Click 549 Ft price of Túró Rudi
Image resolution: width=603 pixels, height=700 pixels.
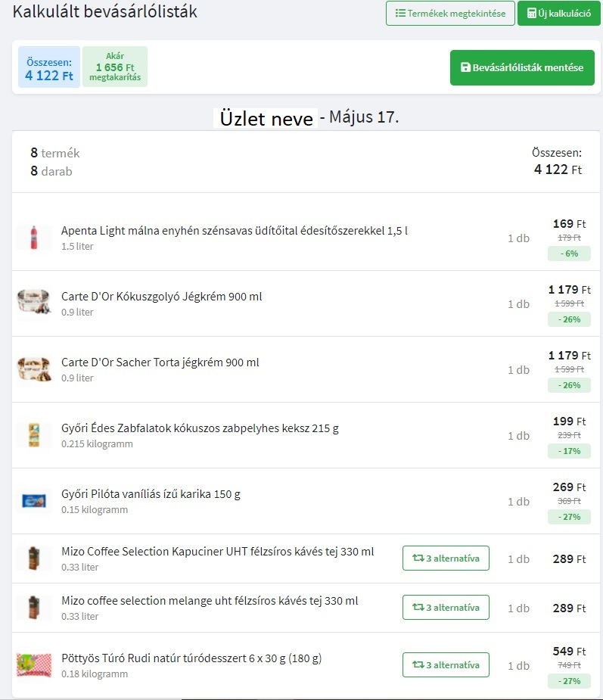pyautogui.click(x=570, y=652)
